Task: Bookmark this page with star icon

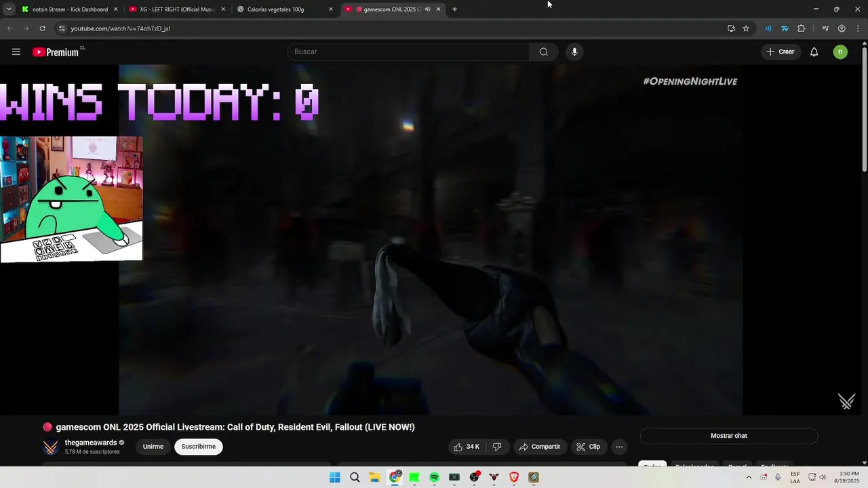Action: (746, 28)
